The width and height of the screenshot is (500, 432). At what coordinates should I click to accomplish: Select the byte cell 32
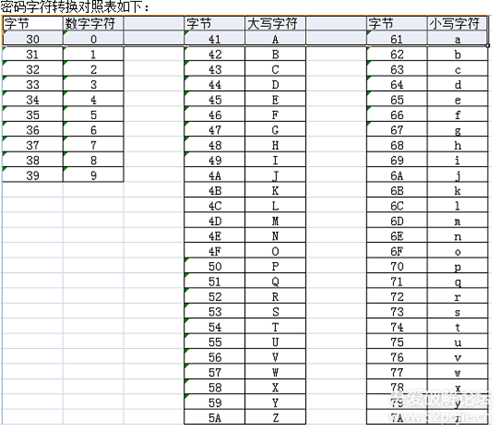[x=33, y=69]
